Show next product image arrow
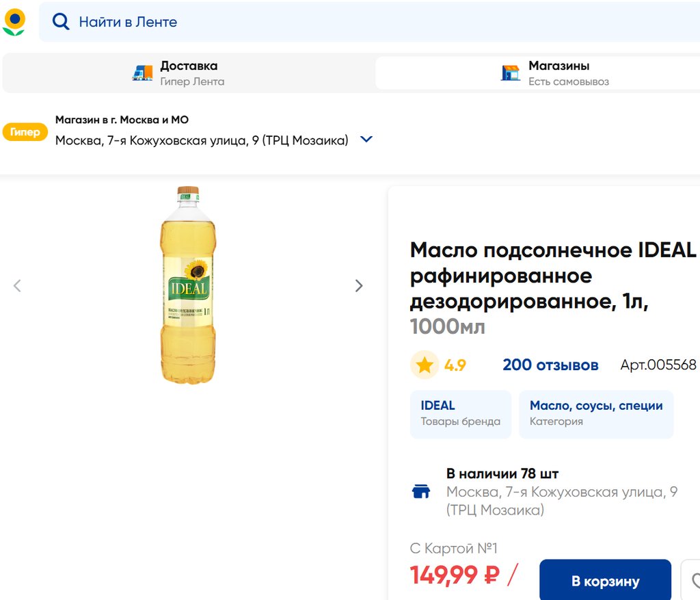This screenshot has width=700, height=600. pos(359,286)
